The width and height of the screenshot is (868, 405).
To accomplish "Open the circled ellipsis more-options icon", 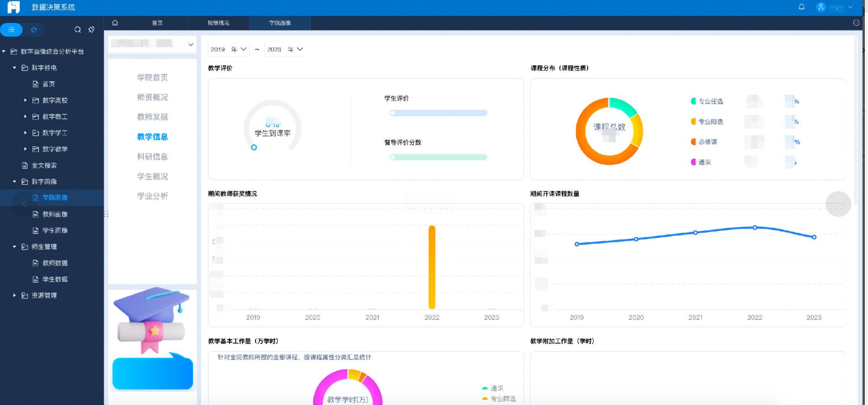I will pos(856,23).
